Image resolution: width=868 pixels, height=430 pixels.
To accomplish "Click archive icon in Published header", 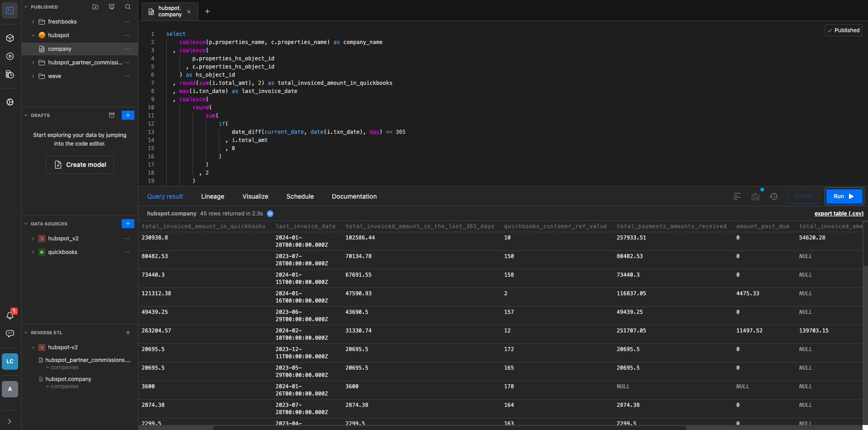I will (x=112, y=7).
